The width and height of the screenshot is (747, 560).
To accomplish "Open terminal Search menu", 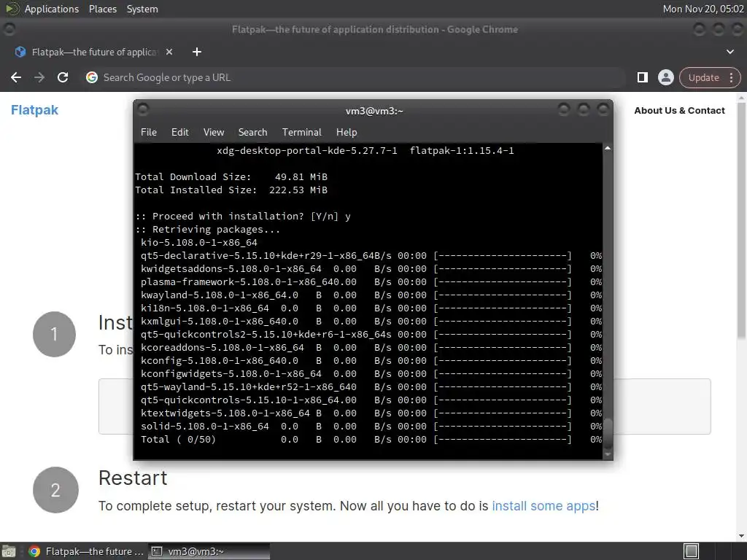I will [x=252, y=133].
